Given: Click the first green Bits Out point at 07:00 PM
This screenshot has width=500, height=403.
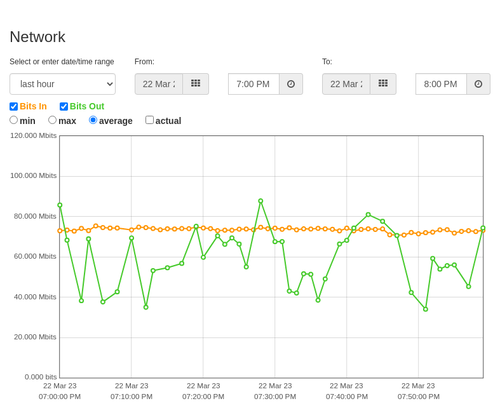Looking at the screenshot, I should (x=60, y=205).
